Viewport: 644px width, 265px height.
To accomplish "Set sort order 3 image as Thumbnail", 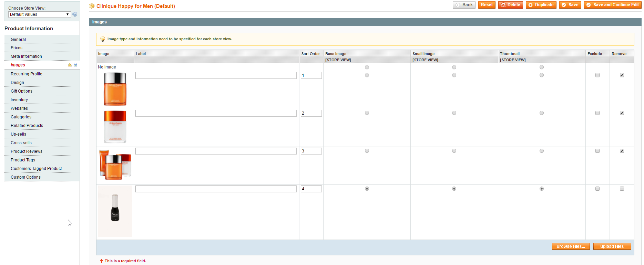I will coord(542,151).
